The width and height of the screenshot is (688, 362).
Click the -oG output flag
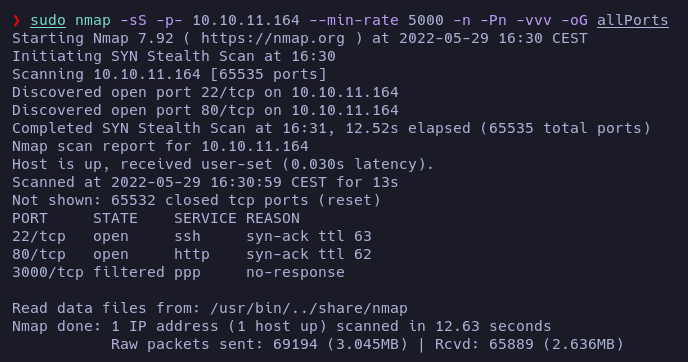click(x=574, y=20)
